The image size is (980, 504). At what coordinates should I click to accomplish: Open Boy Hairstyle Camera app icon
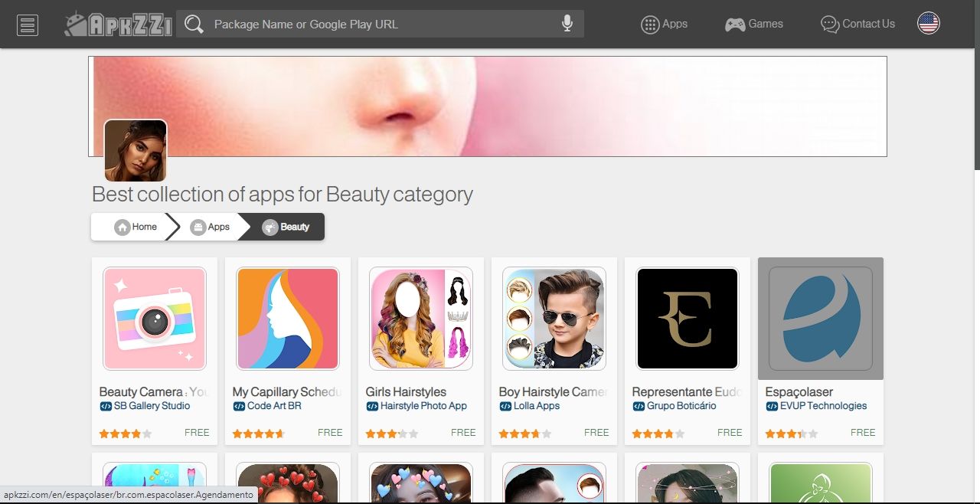pyautogui.click(x=554, y=319)
